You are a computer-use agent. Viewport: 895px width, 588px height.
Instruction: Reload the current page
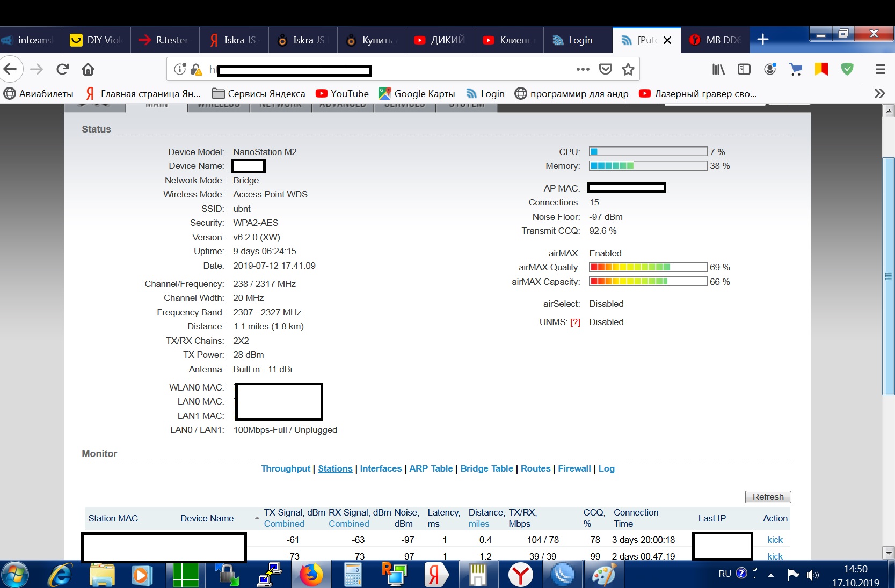pyautogui.click(x=63, y=69)
